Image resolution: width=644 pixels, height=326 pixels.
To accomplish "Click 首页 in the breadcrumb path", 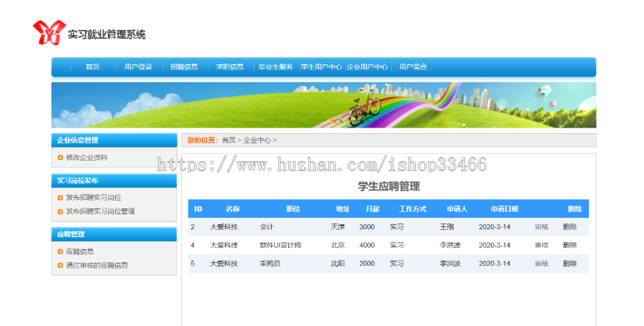I will point(229,140).
